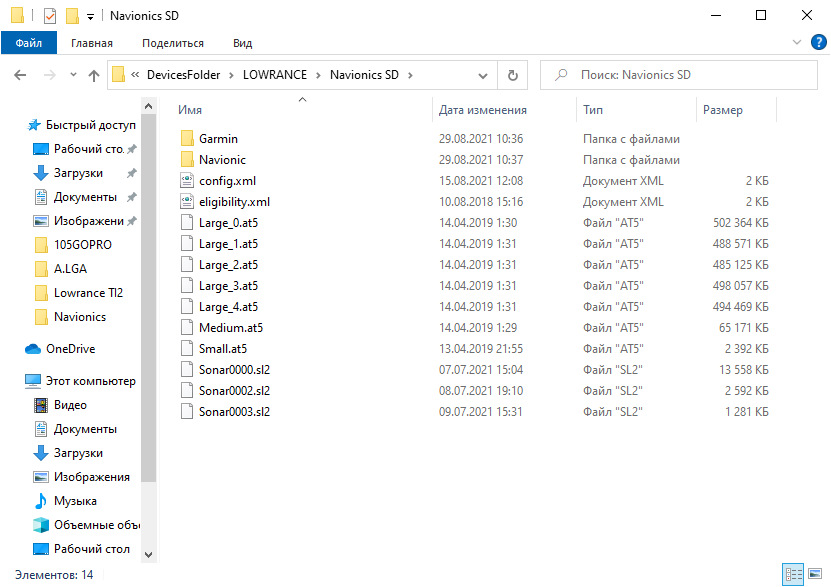Viewport: 831px width, 587px height.
Task: Select the Garmin folder icon
Action: point(187,139)
